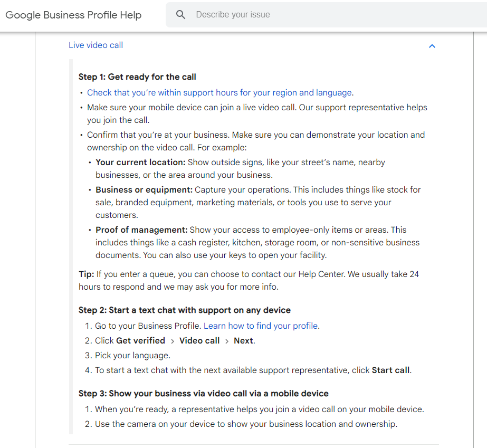The height and width of the screenshot is (448, 487).
Task: Click the bold Next text
Action: tap(244, 341)
